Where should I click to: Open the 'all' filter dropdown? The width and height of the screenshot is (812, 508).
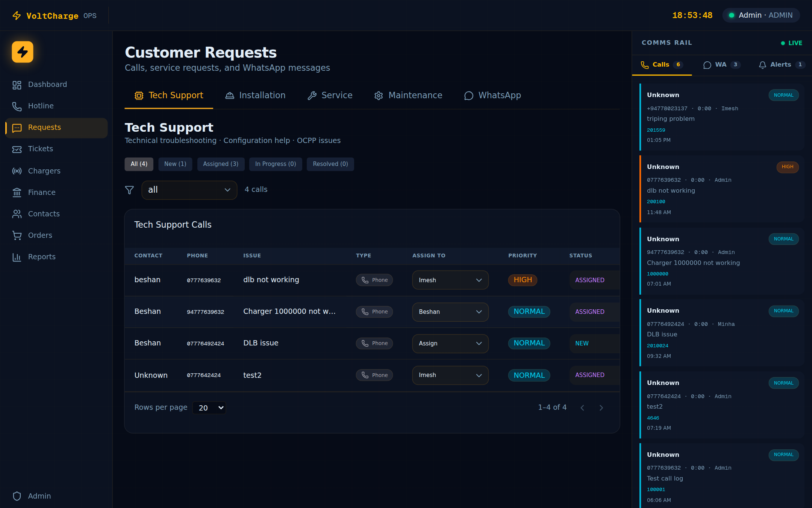pyautogui.click(x=189, y=190)
